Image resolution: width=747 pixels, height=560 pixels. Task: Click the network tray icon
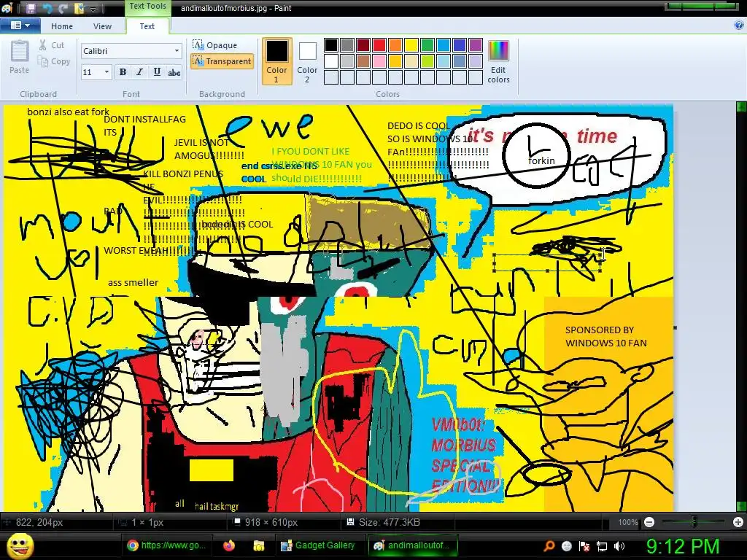pos(602,546)
